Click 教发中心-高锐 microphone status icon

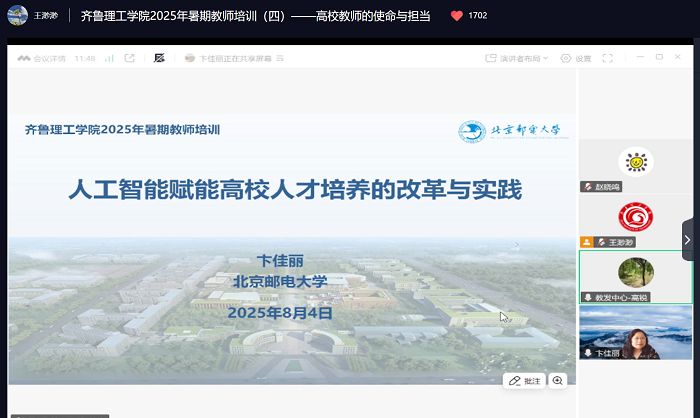pos(588,298)
